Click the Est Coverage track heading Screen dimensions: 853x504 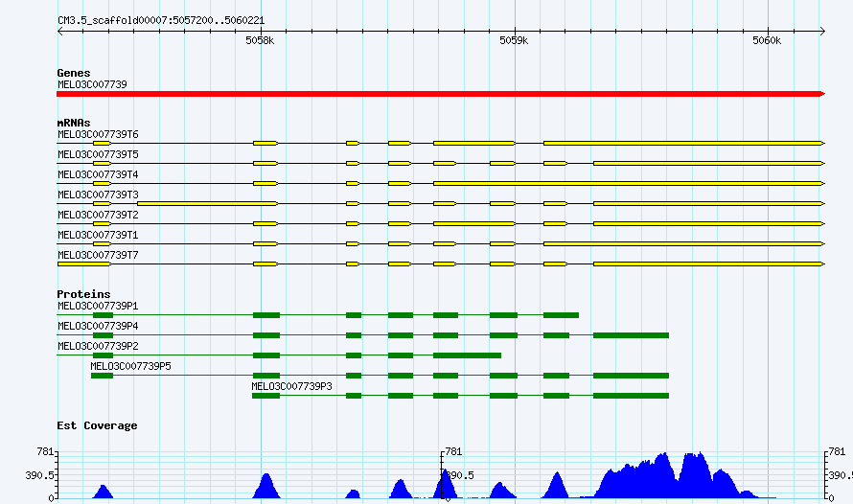pos(97,425)
